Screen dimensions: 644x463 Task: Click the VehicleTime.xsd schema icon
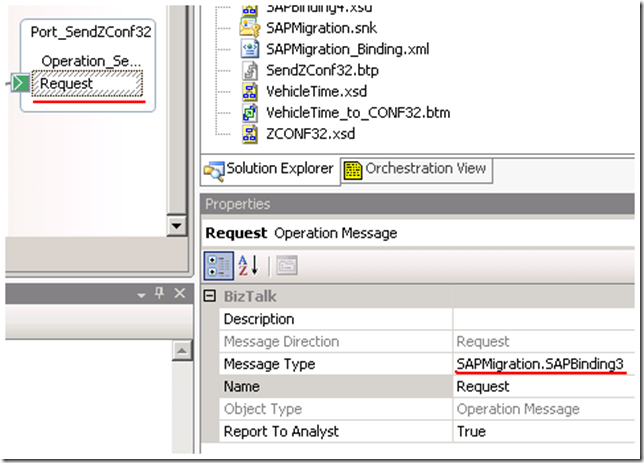(x=250, y=92)
